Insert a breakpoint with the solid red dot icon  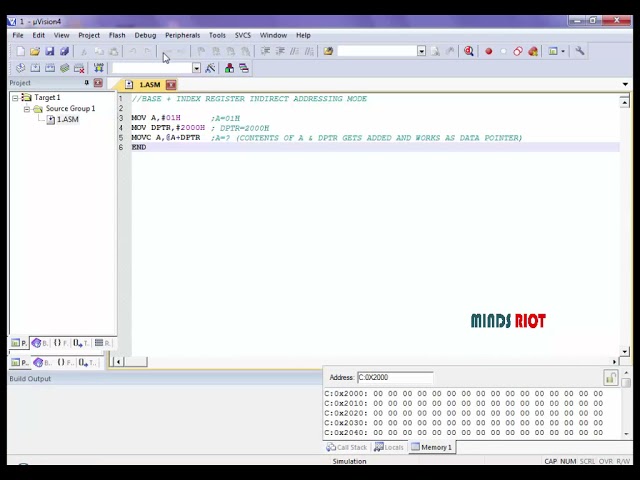(489, 51)
